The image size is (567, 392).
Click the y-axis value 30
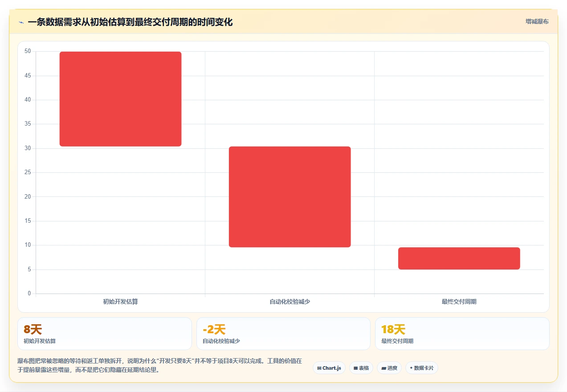click(28, 148)
